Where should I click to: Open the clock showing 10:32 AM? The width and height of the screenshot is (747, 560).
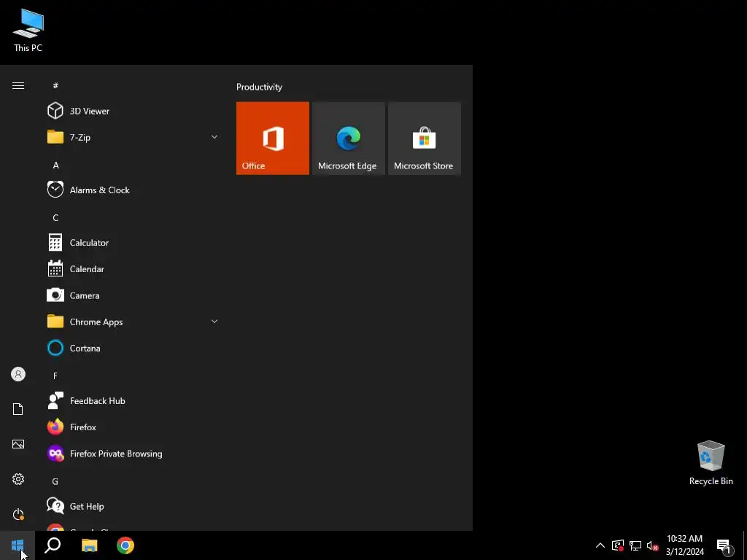pyautogui.click(x=684, y=545)
